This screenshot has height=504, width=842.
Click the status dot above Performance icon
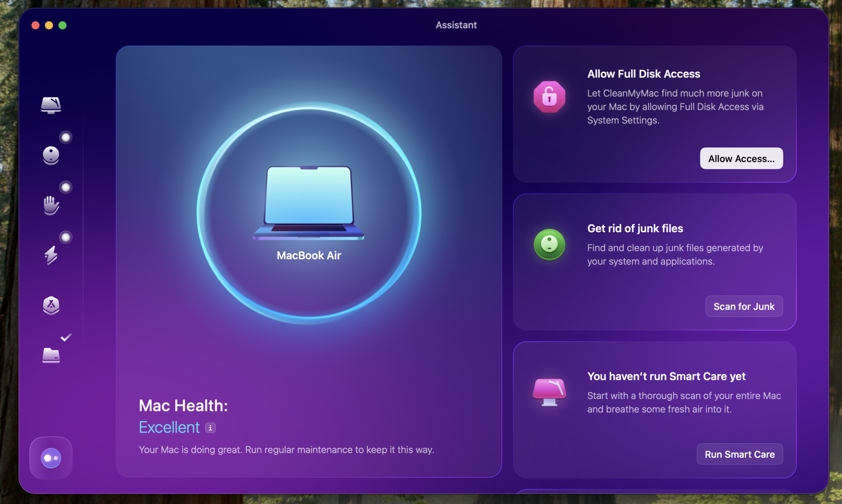(66, 238)
